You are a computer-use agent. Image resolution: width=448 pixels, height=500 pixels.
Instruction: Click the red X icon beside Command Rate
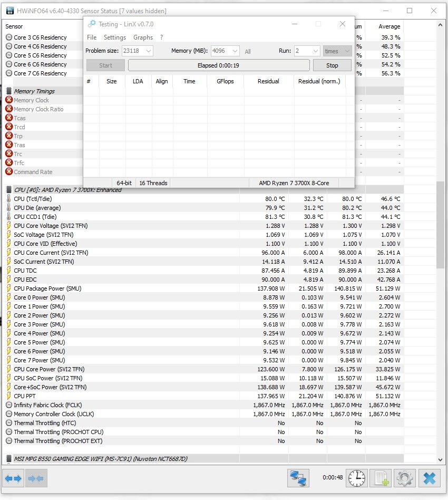[9, 171]
